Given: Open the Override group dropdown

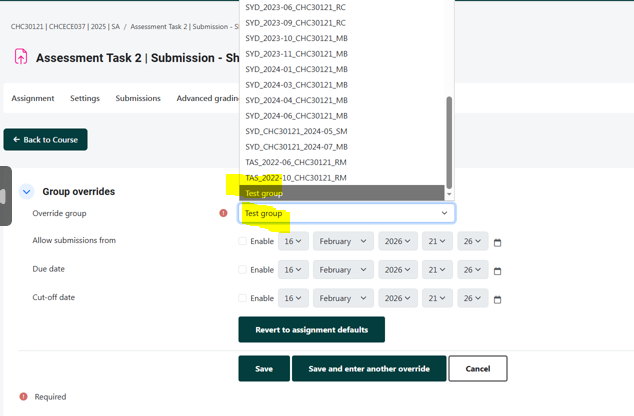Looking at the screenshot, I should 346,213.
